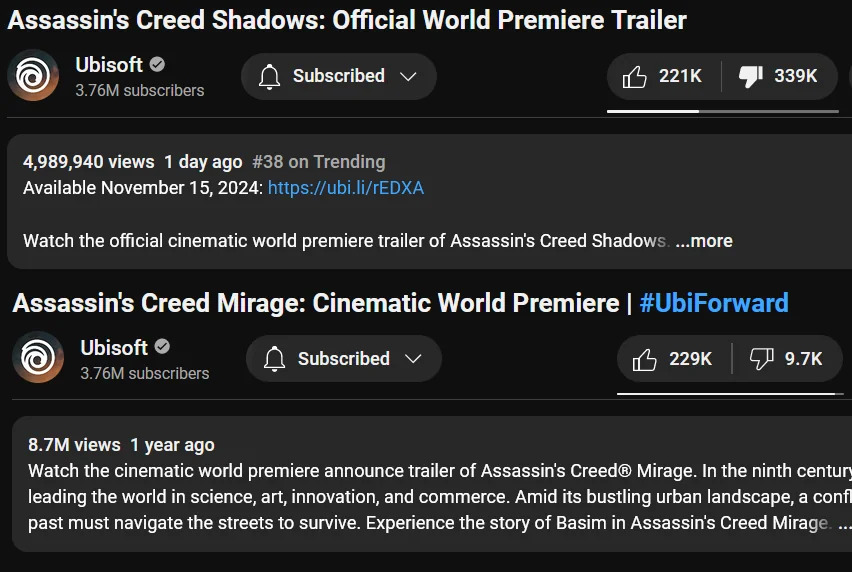
Task: Expand Subscribed dropdown chevron for Mirage video
Action: point(414,359)
